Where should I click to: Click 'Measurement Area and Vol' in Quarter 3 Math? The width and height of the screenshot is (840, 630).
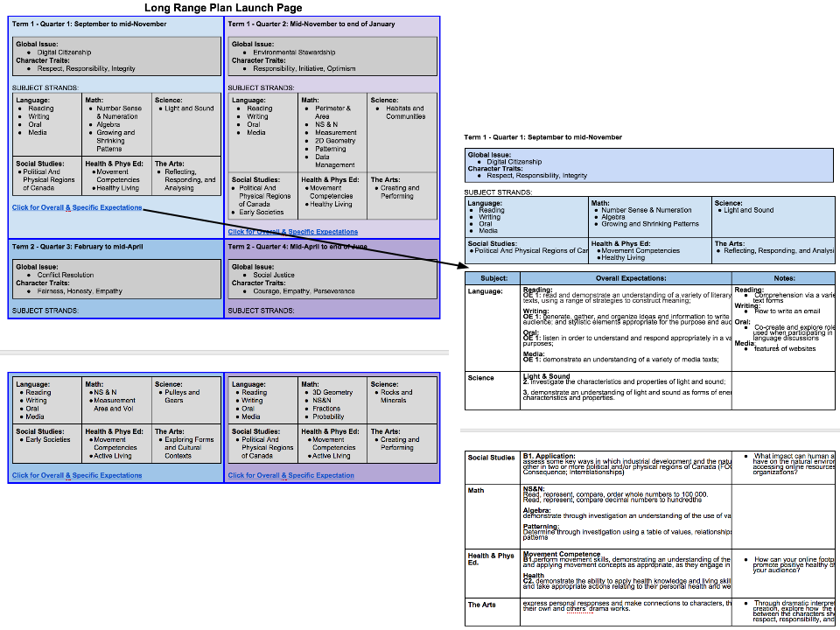[x=115, y=404]
